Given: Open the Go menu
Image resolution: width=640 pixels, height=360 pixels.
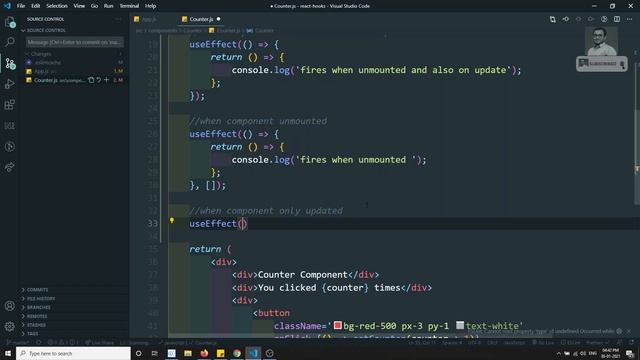Looking at the screenshot, I should click(x=94, y=6).
